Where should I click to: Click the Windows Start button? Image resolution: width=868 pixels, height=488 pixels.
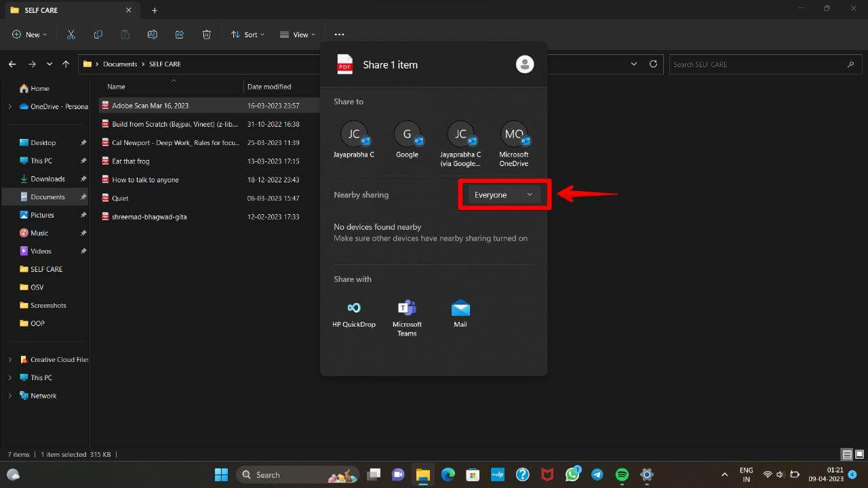(221, 474)
